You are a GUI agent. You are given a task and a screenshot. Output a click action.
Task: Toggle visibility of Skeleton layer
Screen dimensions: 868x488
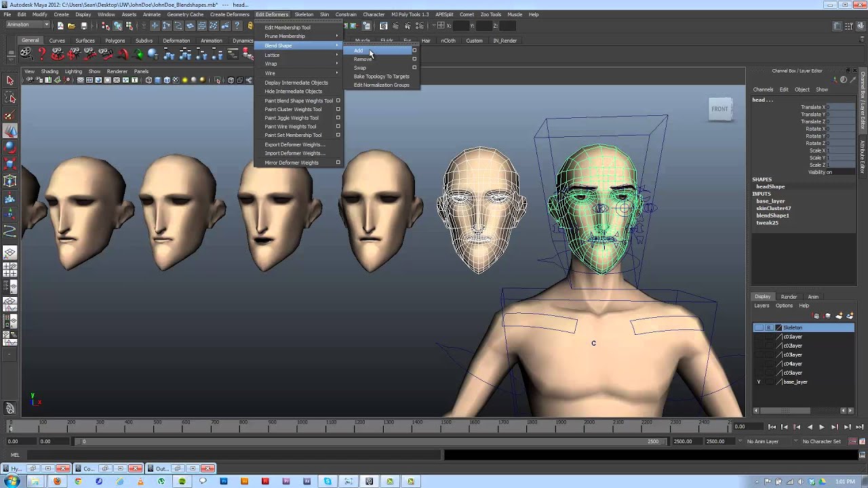(x=759, y=328)
